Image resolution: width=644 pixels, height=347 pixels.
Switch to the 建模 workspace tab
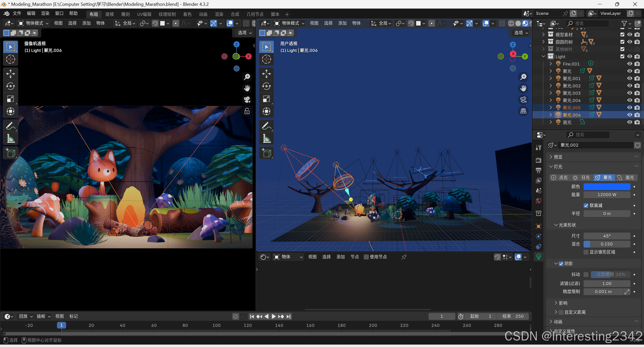[x=109, y=14]
